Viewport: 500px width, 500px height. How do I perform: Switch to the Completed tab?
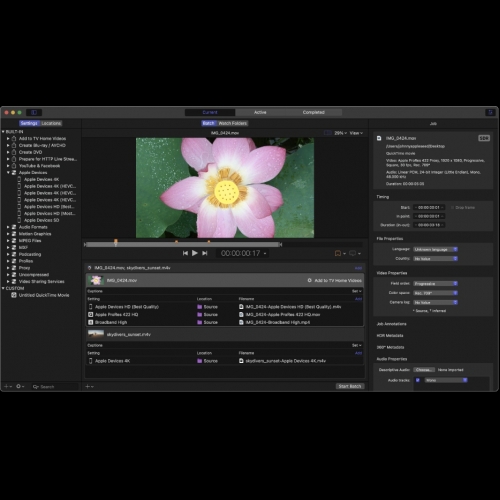tap(314, 112)
